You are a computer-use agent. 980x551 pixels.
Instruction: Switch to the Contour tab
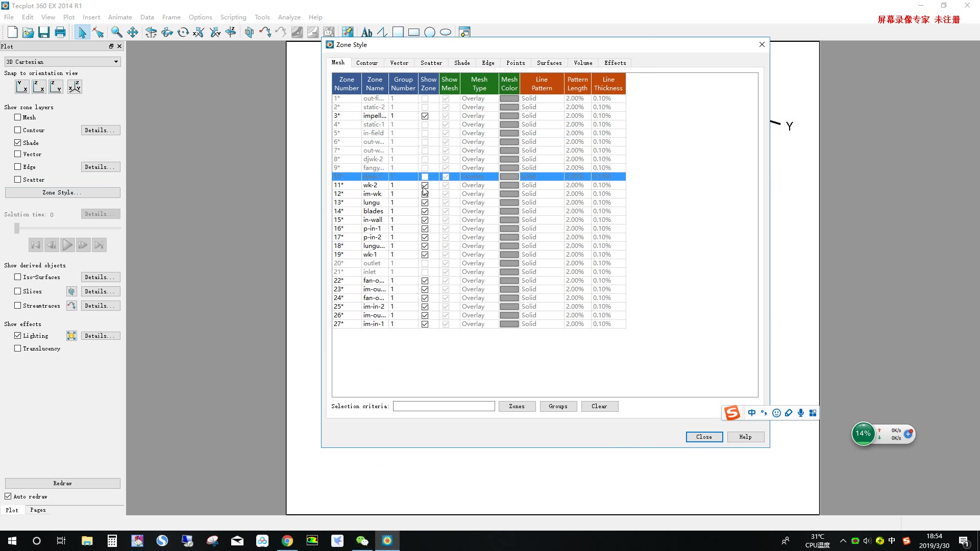pos(366,63)
